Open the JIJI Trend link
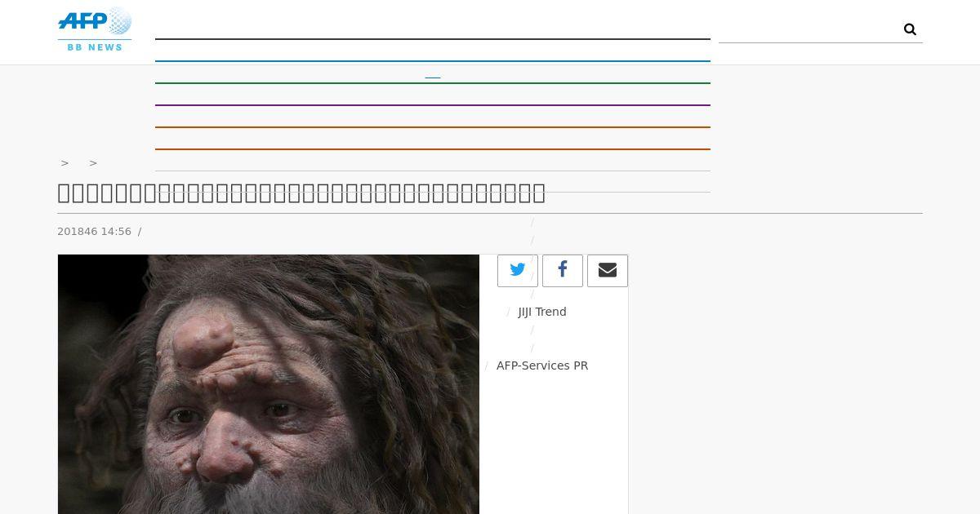 point(542,312)
